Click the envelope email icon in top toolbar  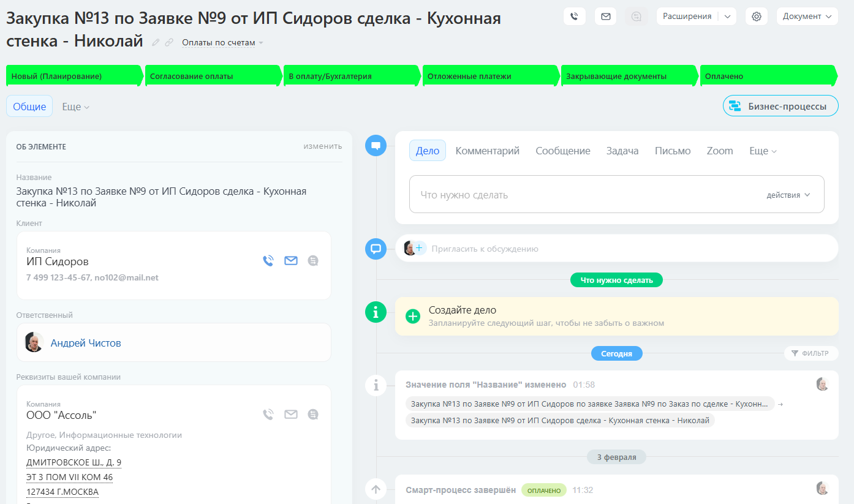coord(605,17)
